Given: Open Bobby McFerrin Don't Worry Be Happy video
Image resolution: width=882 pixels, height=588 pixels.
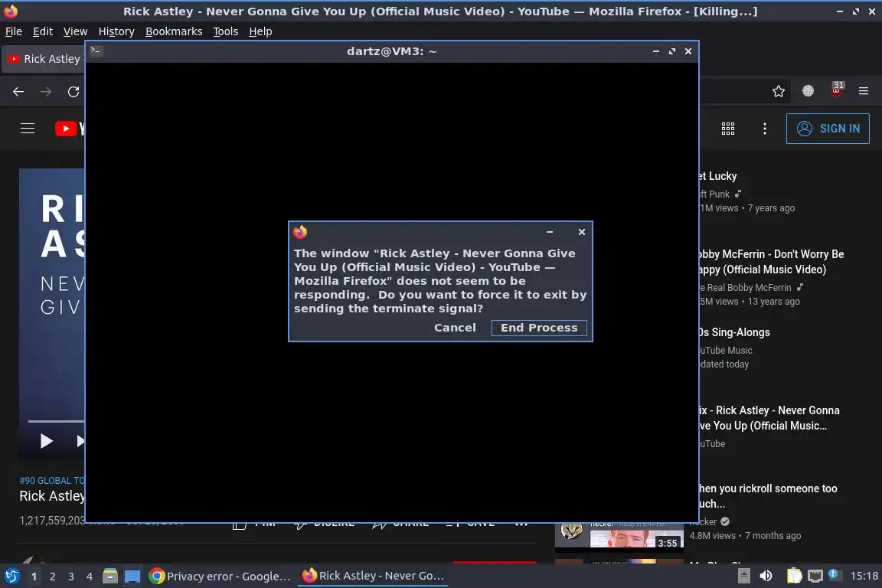Looking at the screenshot, I should pos(771,262).
